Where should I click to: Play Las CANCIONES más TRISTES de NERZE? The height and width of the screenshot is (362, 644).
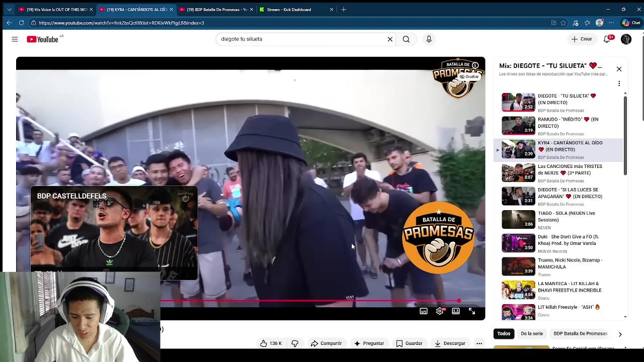click(x=558, y=172)
